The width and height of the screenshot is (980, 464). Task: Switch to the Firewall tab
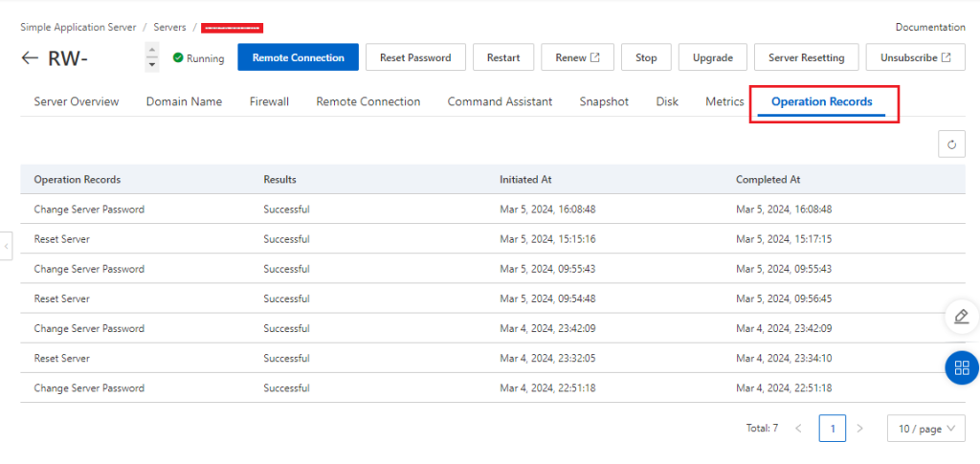(x=269, y=101)
